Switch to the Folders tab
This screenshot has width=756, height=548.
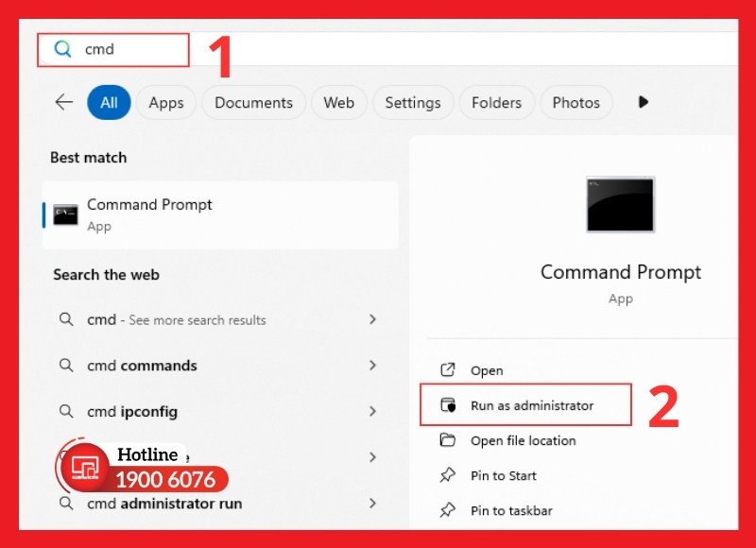click(496, 102)
